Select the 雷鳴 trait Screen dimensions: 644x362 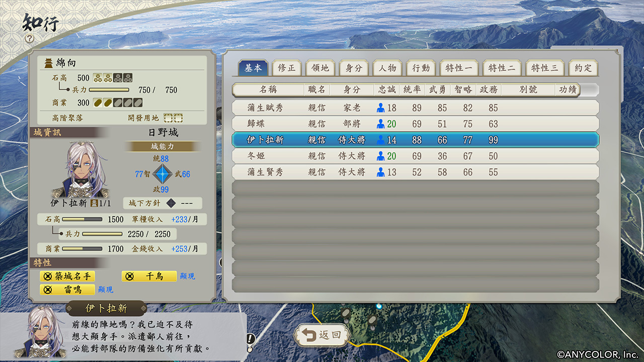pos(67,290)
